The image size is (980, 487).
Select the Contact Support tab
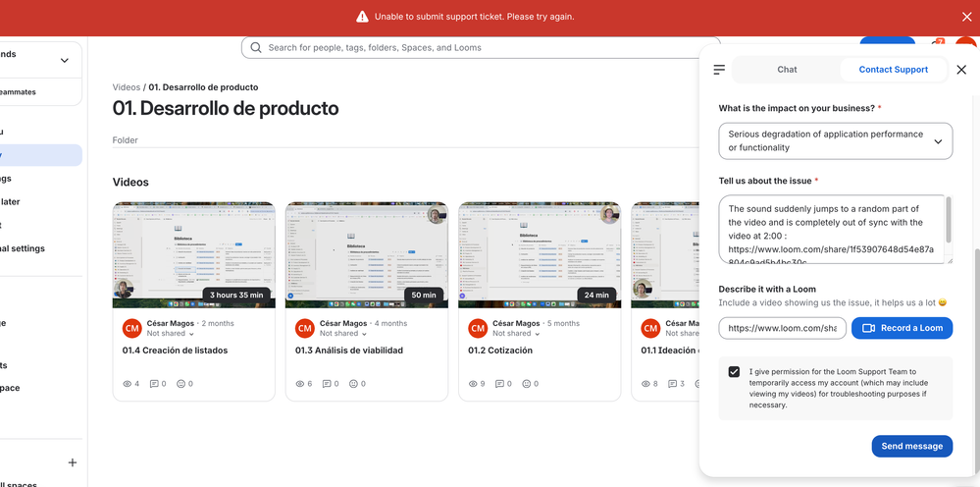893,70
